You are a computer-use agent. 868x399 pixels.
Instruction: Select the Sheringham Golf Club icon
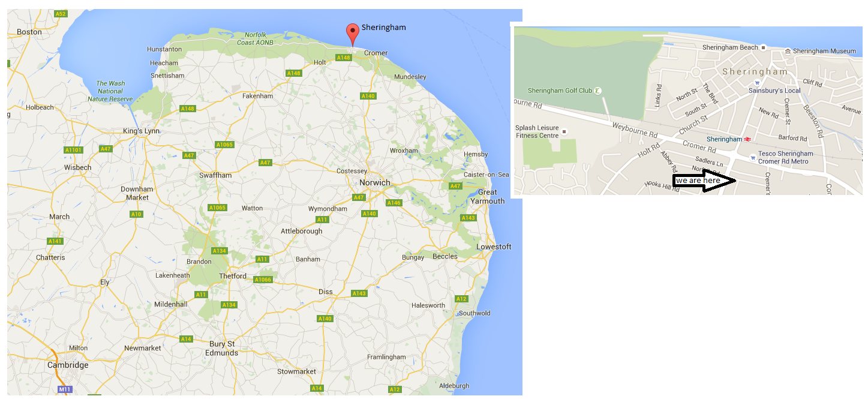point(597,91)
